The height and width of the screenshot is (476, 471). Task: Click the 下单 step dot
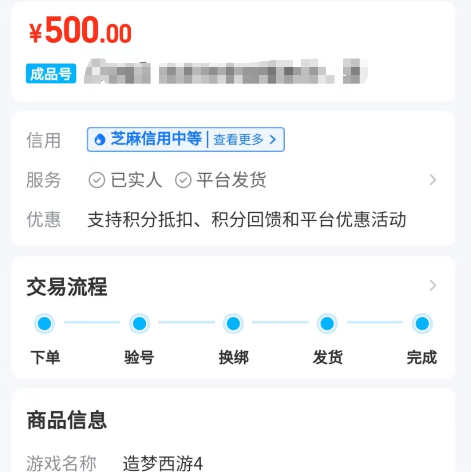click(44, 324)
